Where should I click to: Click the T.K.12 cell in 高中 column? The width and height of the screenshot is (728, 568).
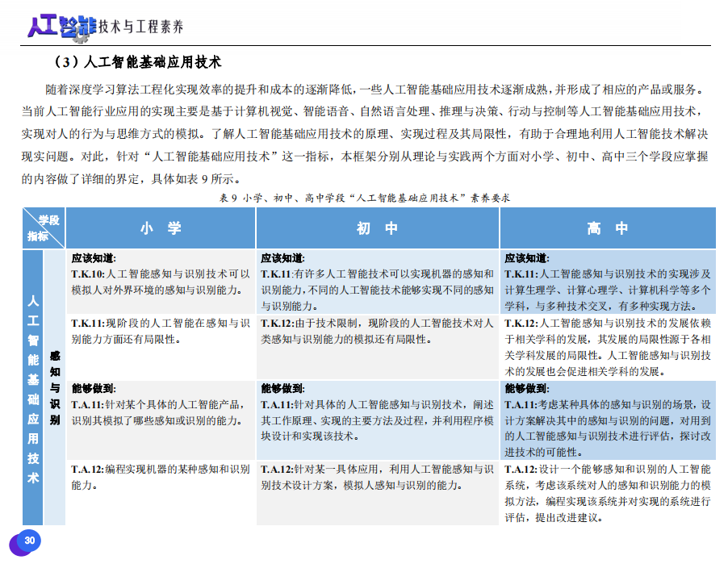click(608, 347)
